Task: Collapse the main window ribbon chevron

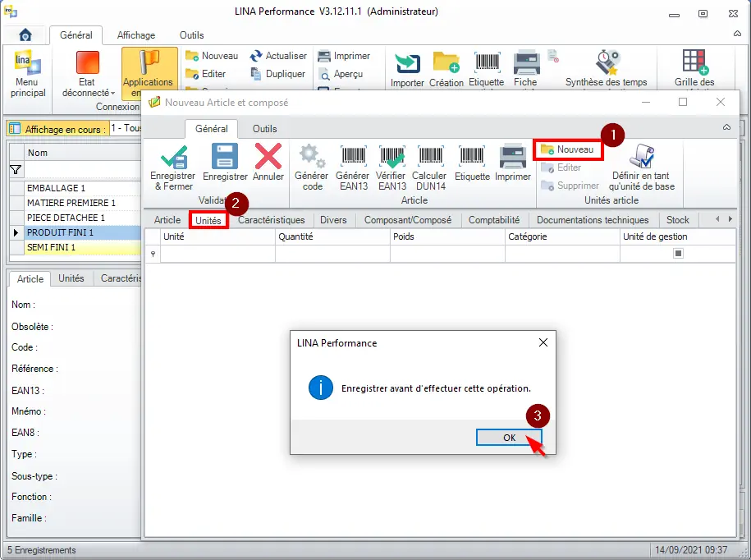Action: 738,34
